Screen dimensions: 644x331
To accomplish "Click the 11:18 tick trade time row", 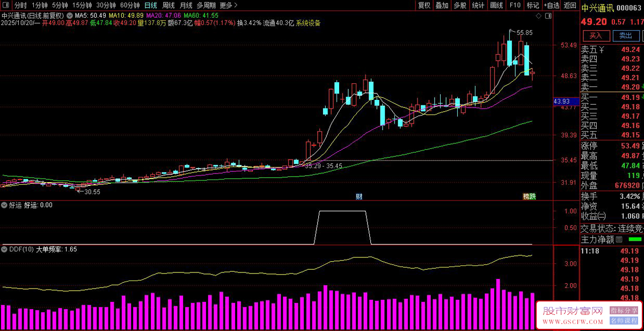I will pyautogui.click(x=612, y=251).
